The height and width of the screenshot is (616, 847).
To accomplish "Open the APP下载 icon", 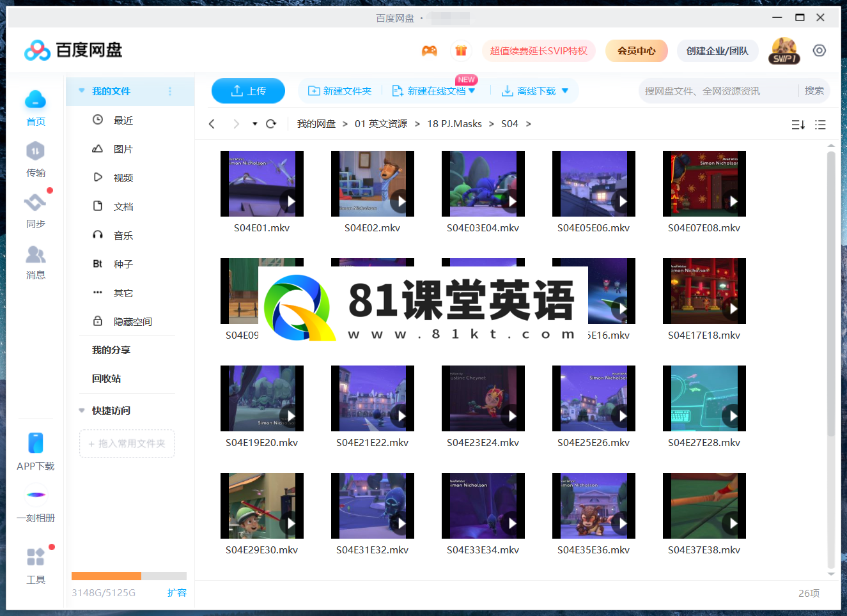I will (x=36, y=443).
